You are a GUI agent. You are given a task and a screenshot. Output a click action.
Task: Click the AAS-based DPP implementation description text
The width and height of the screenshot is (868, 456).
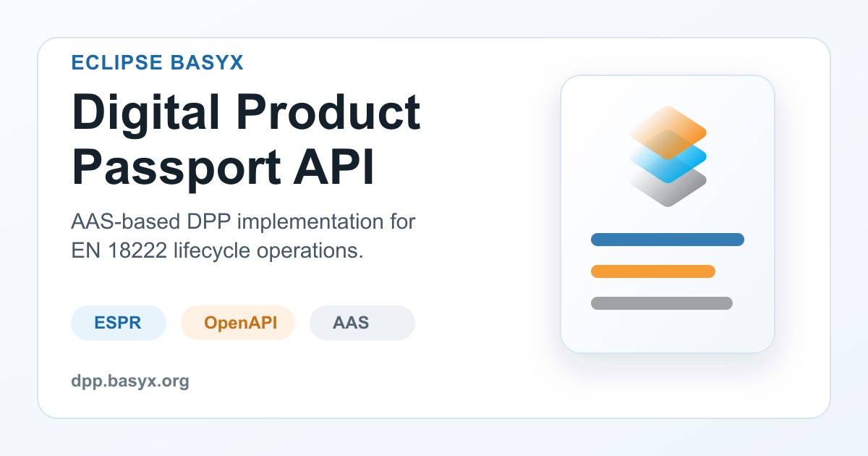point(243,237)
